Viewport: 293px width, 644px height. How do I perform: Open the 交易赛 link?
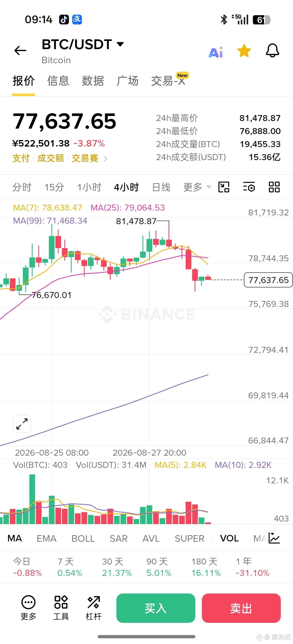pyautogui.click(x=85, y=158)
